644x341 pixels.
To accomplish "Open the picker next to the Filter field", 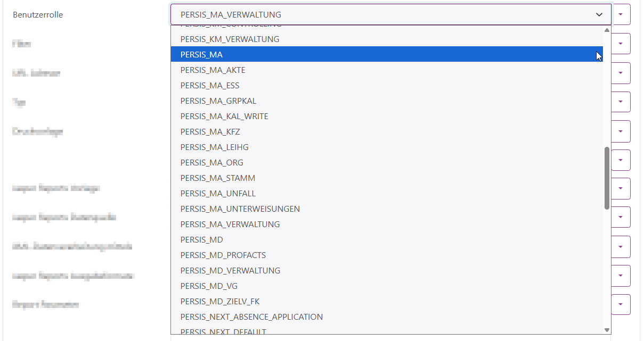I will (621, 44).
